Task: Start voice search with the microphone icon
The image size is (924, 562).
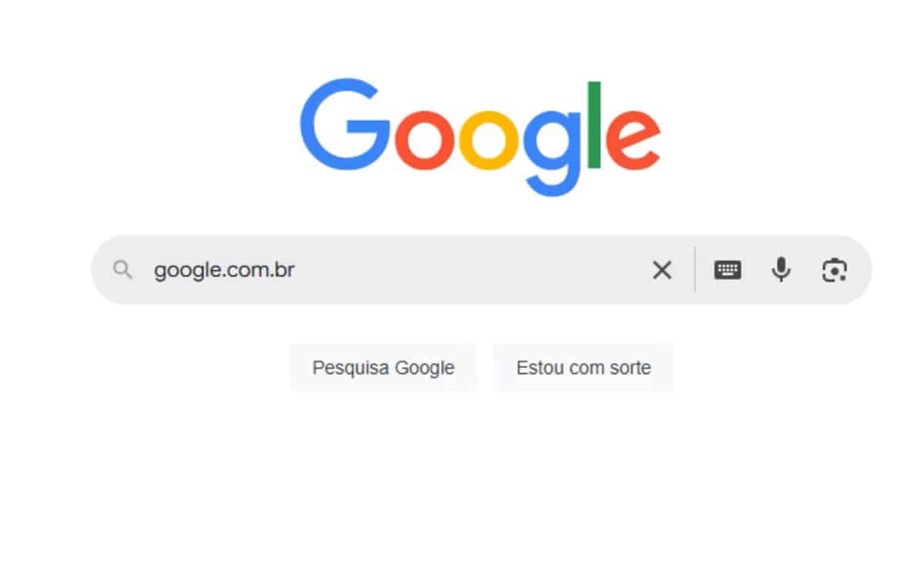Action: (781, 269)
